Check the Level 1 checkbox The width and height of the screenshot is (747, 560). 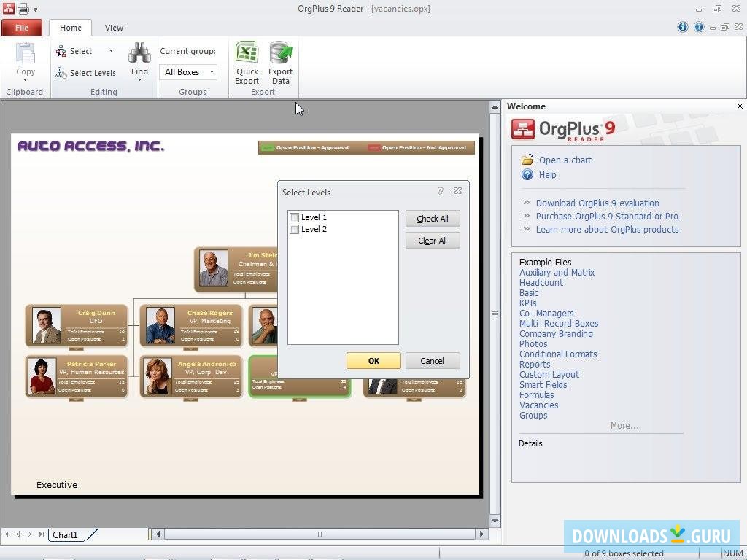(295, 217)
